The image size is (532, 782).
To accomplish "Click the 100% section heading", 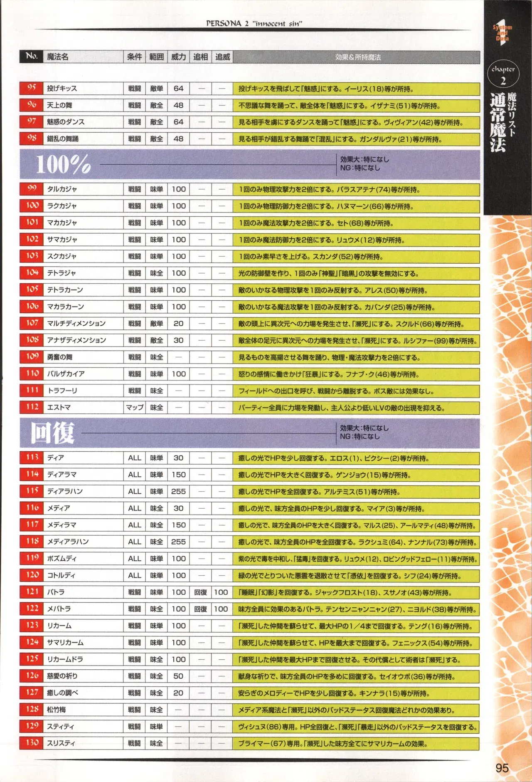I will tap(63, 164).
